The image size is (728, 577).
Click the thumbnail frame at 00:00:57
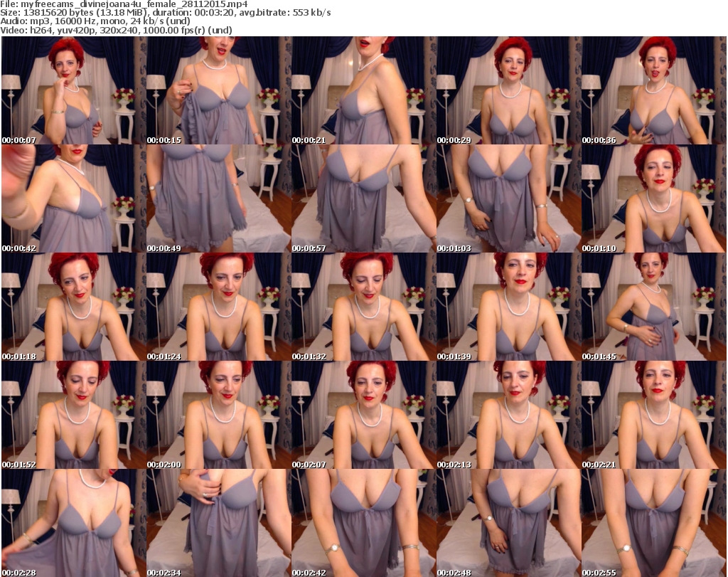tap(364, 198)
